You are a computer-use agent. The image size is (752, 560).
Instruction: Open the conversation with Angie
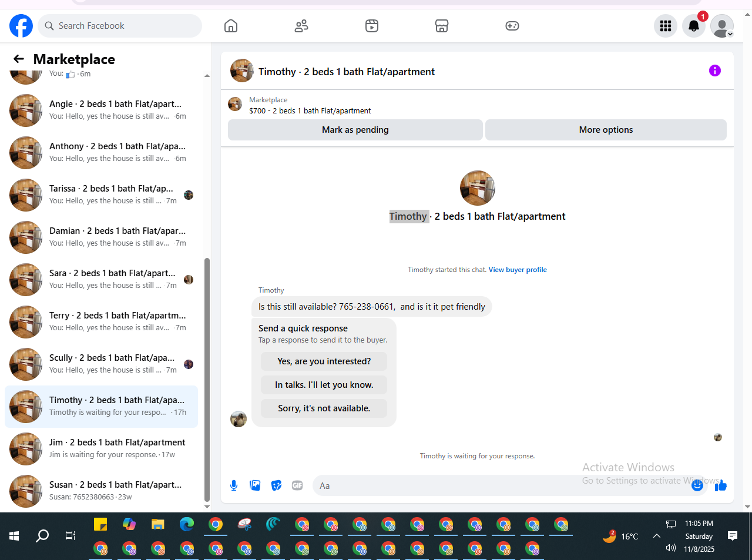click(101, 110)
